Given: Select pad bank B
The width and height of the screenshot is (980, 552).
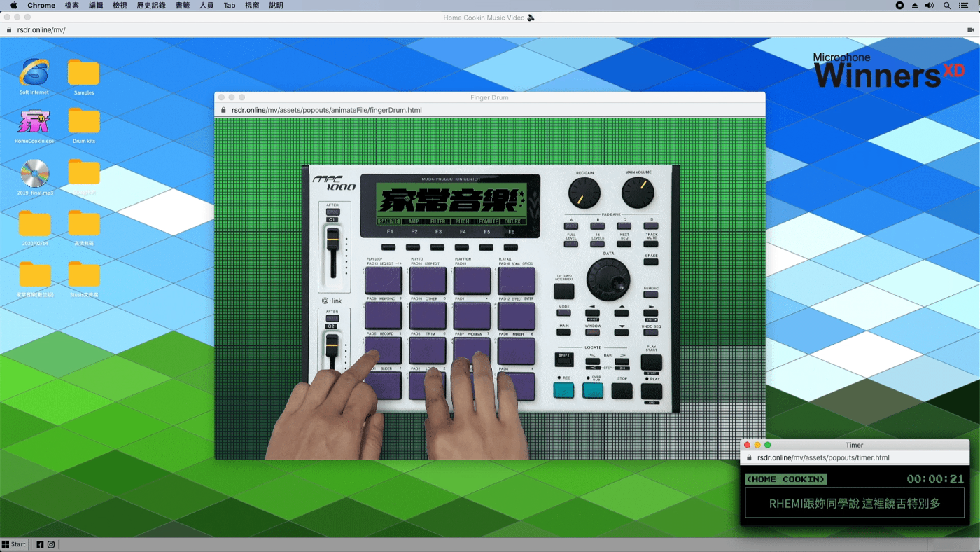Looking at the screenshot, I should point(598,226).
